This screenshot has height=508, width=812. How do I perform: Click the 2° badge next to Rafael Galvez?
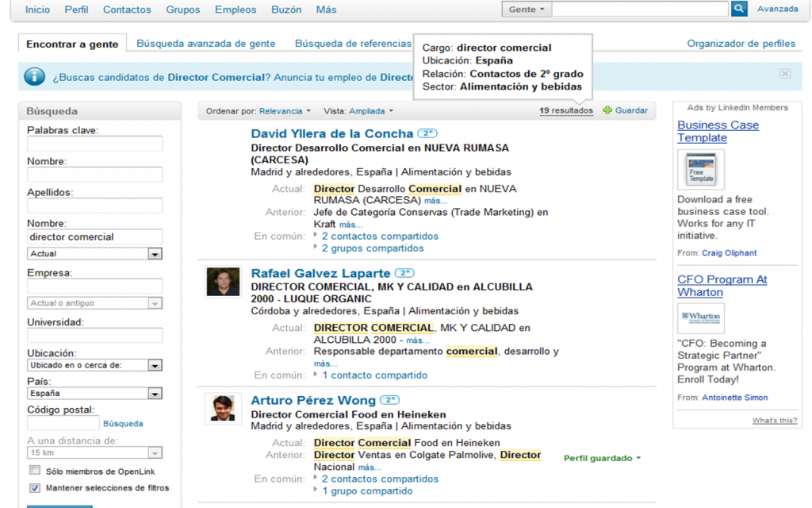pyautogui.click(x=404, y=273)
